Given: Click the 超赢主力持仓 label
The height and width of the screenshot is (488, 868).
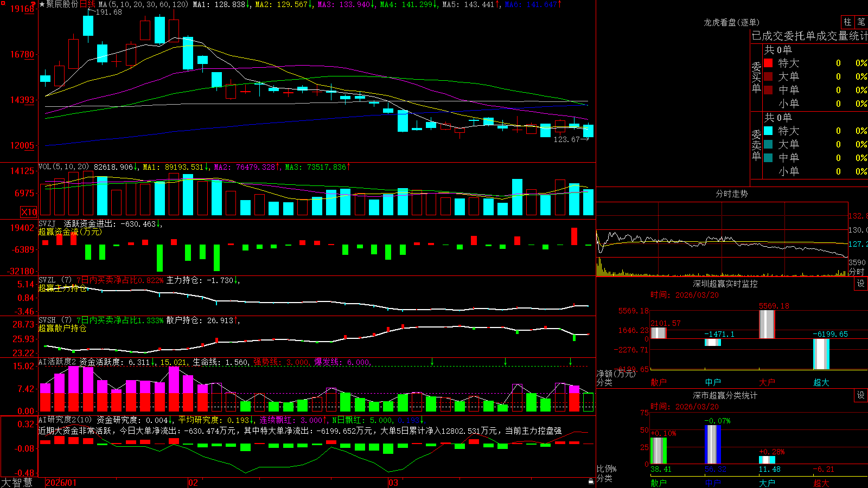Looking at the screenshot, I should (x=62, y=288).
